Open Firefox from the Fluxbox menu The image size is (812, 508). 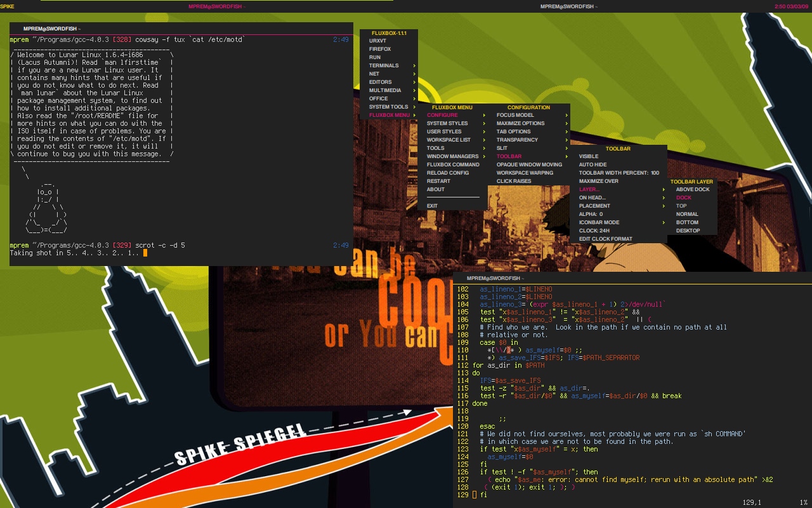[x=389, y=49]
